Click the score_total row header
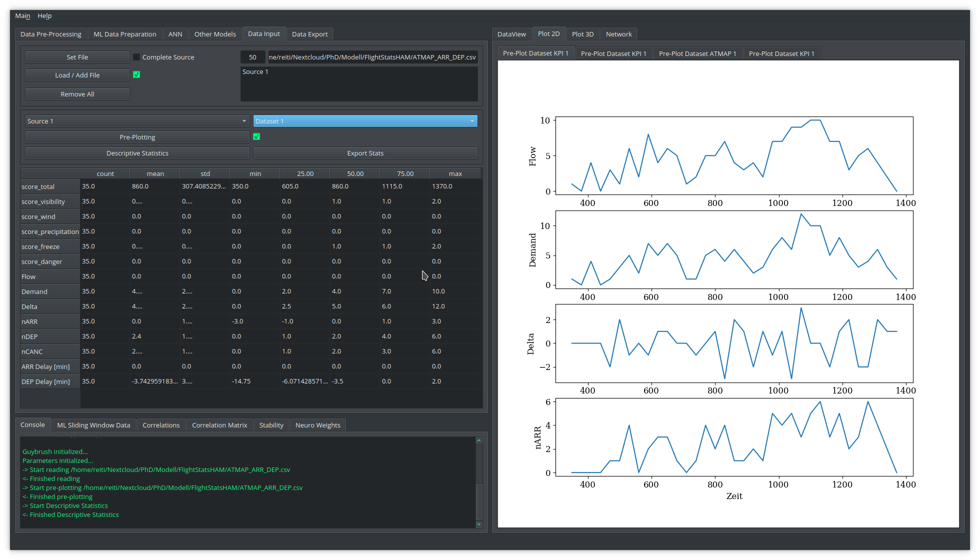The height and width of the screenshot is (560, 980). point(49,187)
